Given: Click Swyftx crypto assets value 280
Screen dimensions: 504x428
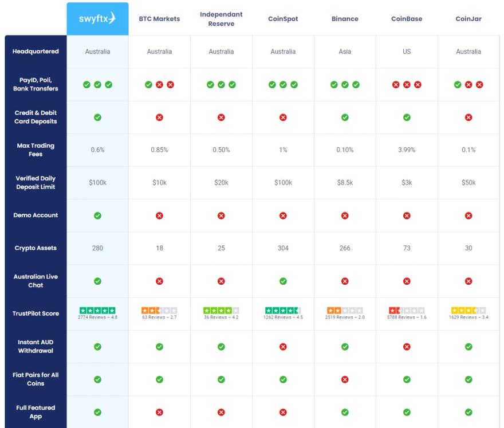Looking at the screenshot, I should (x=98, y=248).
